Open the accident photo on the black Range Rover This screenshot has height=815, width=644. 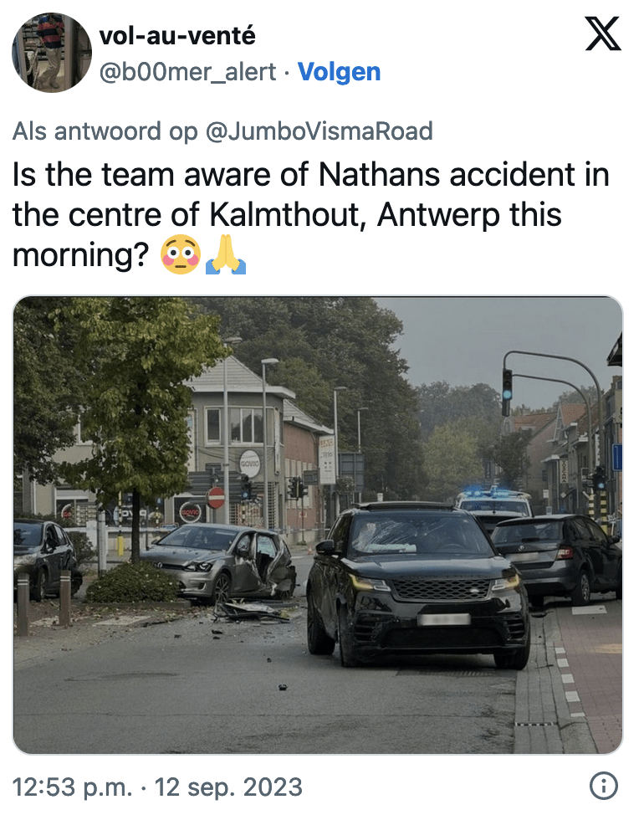pyautogui.click(x=418, y=584)
